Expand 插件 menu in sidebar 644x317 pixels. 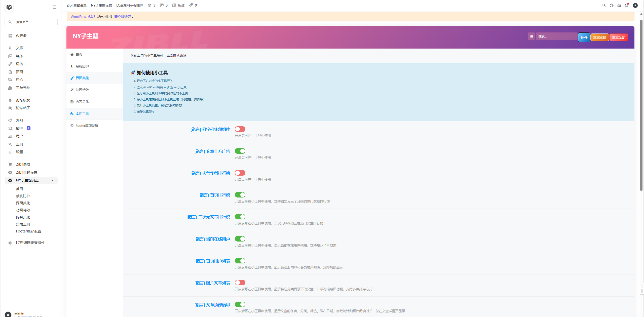click(19, 128)
